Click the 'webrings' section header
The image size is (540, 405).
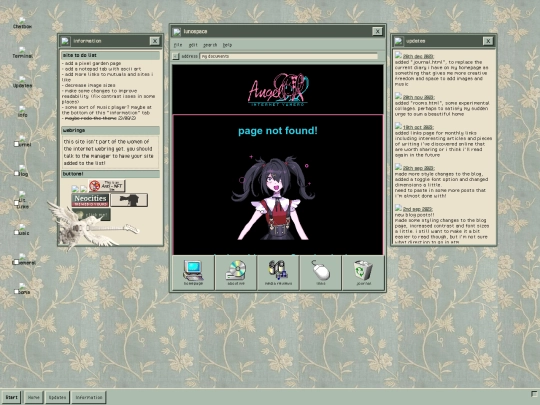click(110, 131)
